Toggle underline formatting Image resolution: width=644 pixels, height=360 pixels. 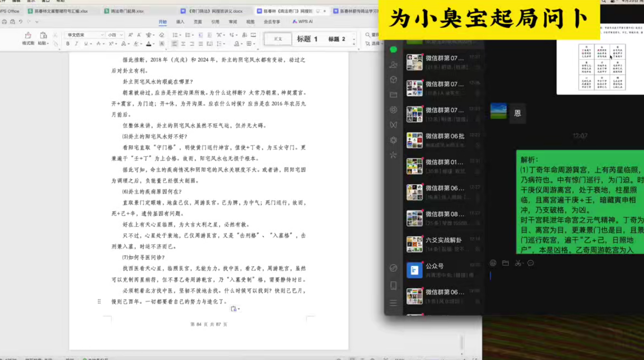[86, 44]
